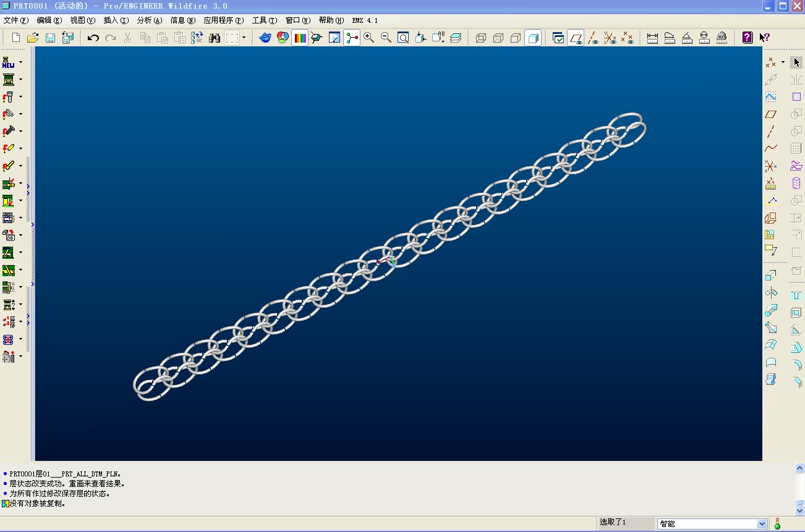805x532 pixels.
Task: Open the 视图(V) menu
Action: coord(83,20)
